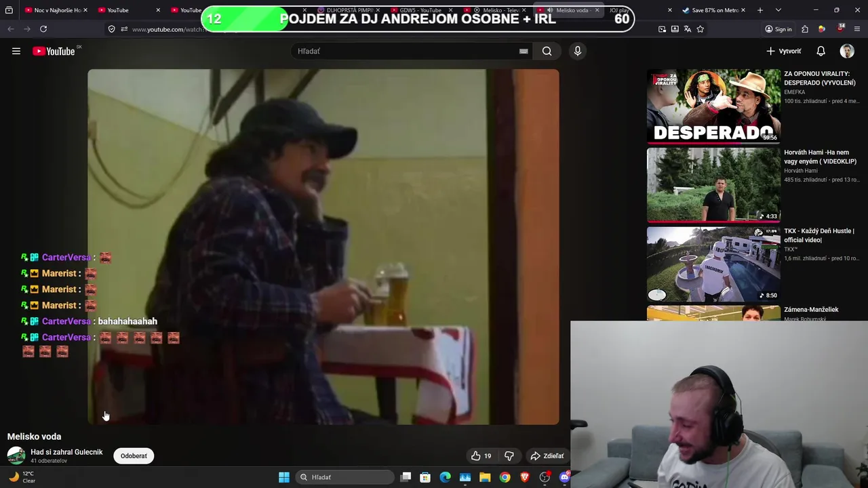Open YouTube notifications bell

pos(821,51)
